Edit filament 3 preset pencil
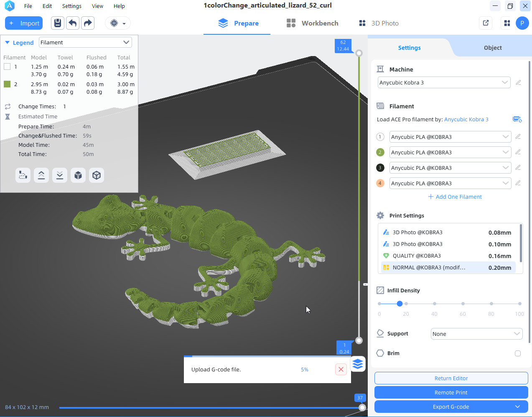The width and height of the screenshot is (532, 417). 518,167
